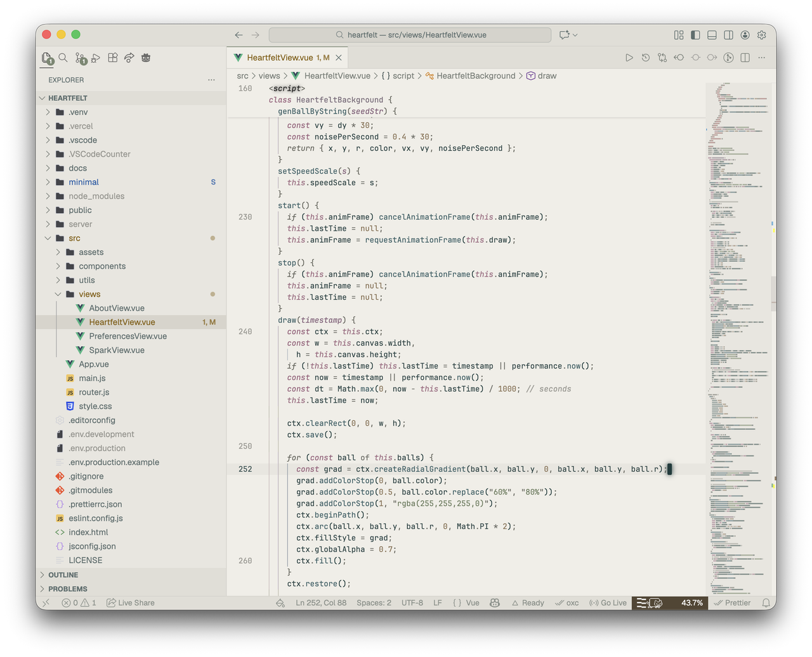Click the command center search field
The height and width of the screenshot is (657, 812).
(410, 35)
